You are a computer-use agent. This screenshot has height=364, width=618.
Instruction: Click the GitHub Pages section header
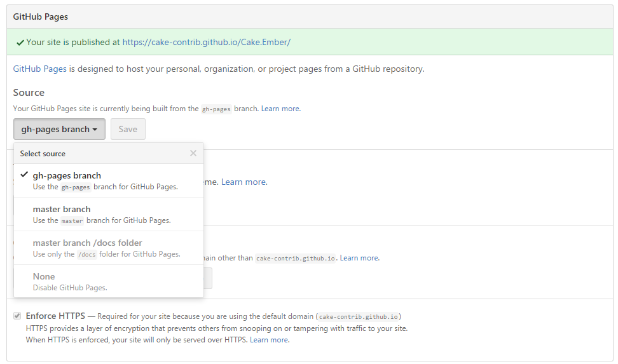(x=41, y=17)
